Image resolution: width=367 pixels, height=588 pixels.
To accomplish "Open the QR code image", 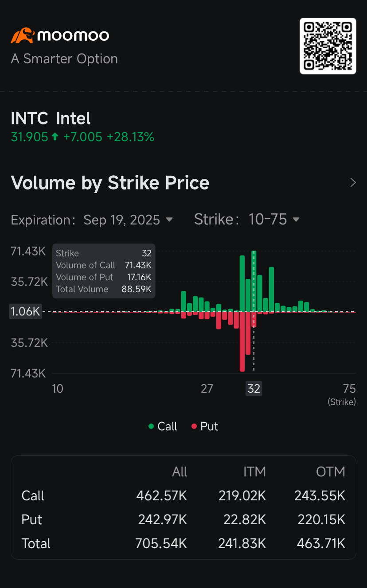I will [x=328, y=46].
